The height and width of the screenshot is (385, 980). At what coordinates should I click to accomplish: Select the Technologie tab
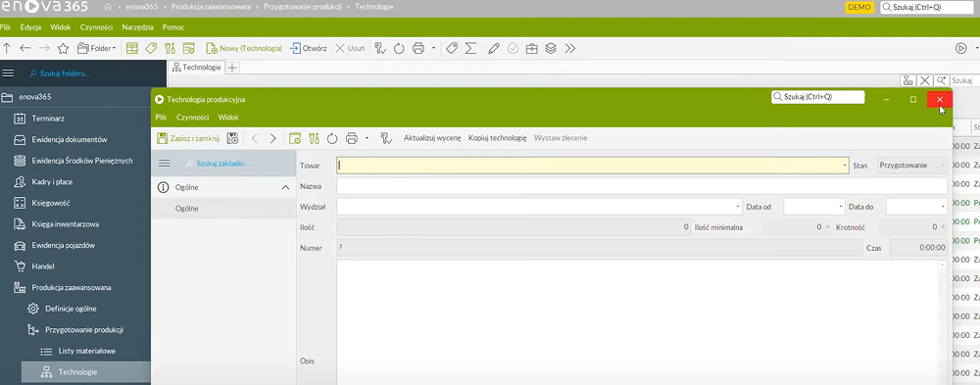196,67
